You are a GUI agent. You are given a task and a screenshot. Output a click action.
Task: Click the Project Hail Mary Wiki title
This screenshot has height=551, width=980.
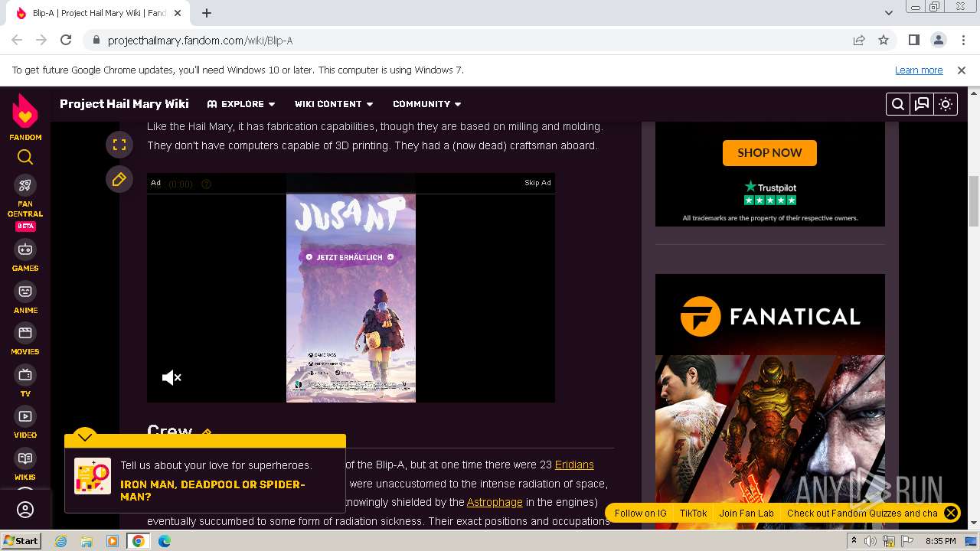click(124, 104)
